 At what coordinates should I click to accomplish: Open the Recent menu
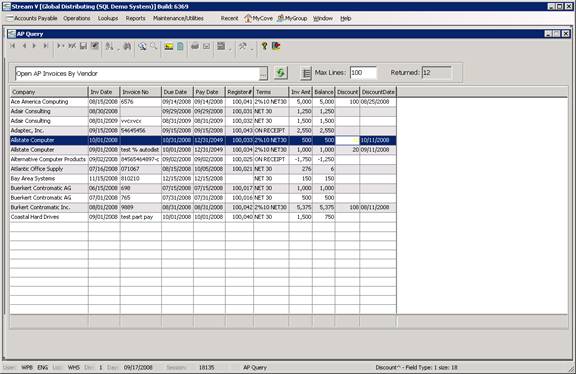click(x=230, y=18)
